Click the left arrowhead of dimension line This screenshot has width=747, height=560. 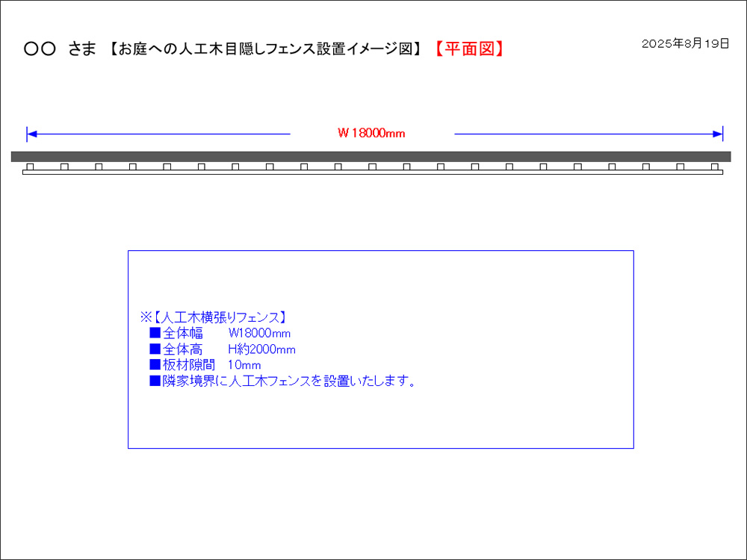tap(31, 134)
